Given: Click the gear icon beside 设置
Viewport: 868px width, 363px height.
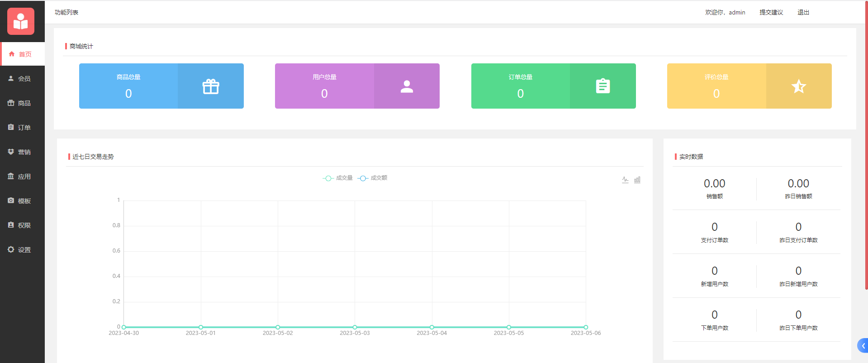Looking at the screenshot, I should click(x=11, y=249).
